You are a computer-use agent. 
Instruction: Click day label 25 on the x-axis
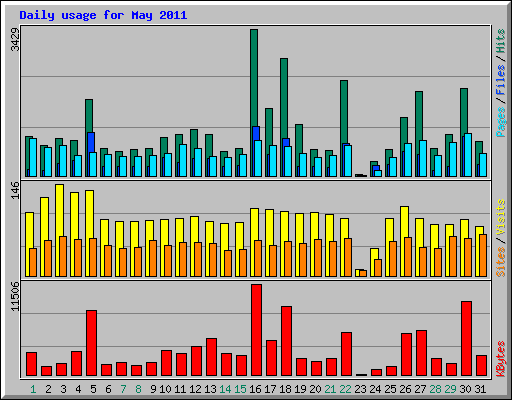pos(390,389)
